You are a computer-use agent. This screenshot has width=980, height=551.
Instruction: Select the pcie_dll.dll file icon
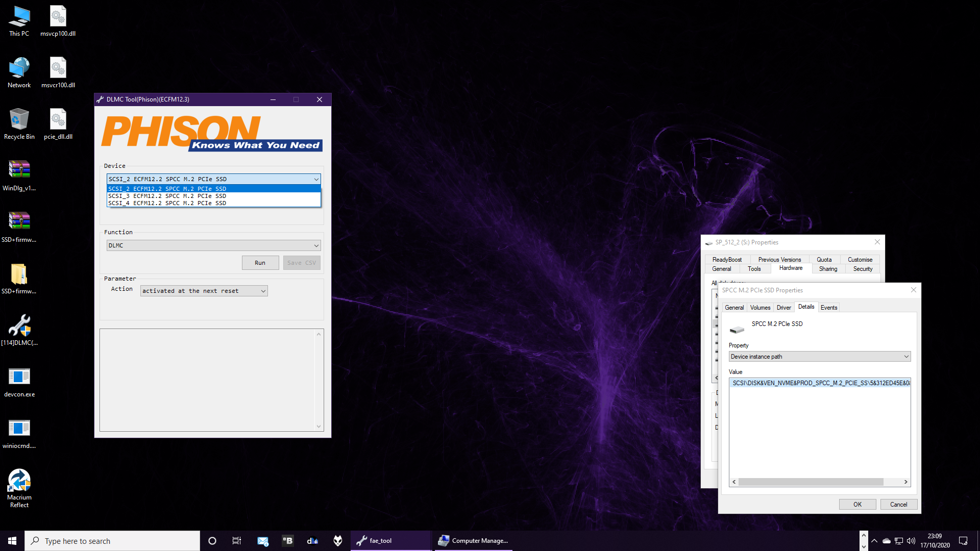coord(58,124)
